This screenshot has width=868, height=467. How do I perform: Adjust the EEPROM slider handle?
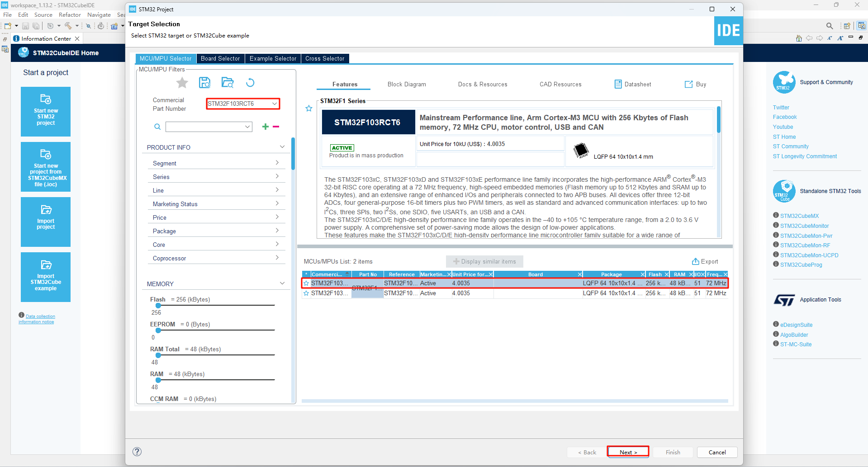click(158, 330)
